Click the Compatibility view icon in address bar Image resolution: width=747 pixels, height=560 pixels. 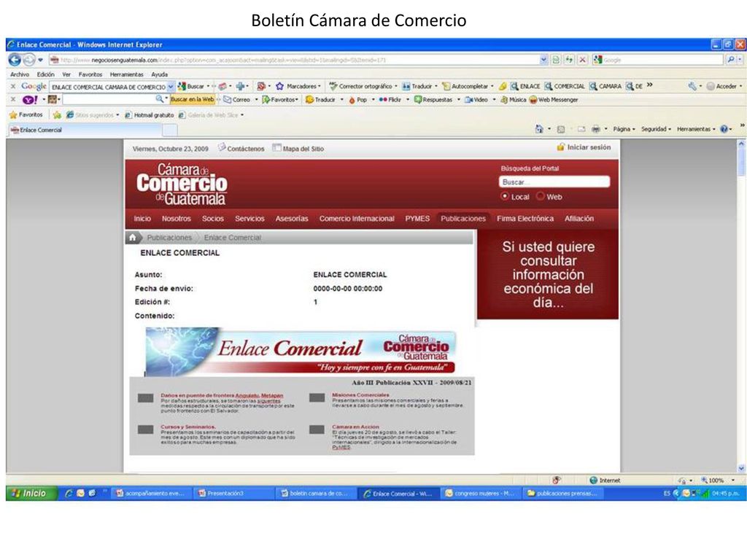(x=556, y=60)
